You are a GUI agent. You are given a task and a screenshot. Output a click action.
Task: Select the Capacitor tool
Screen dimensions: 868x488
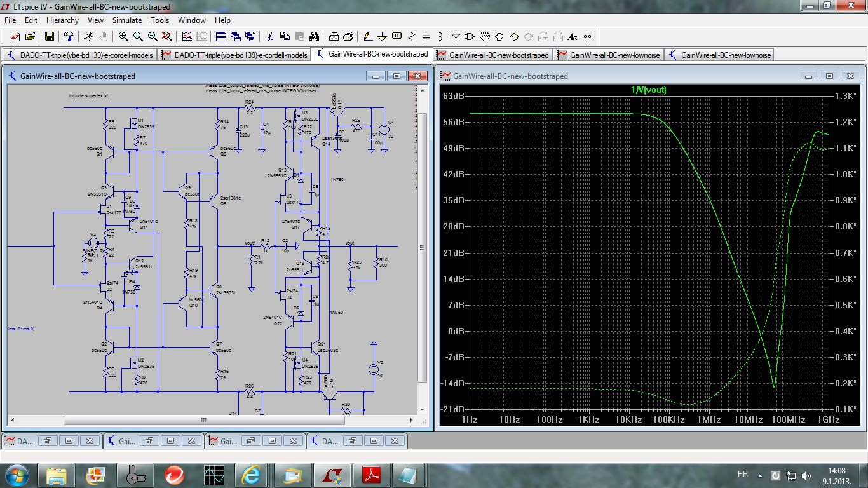(x=426, y=36)
